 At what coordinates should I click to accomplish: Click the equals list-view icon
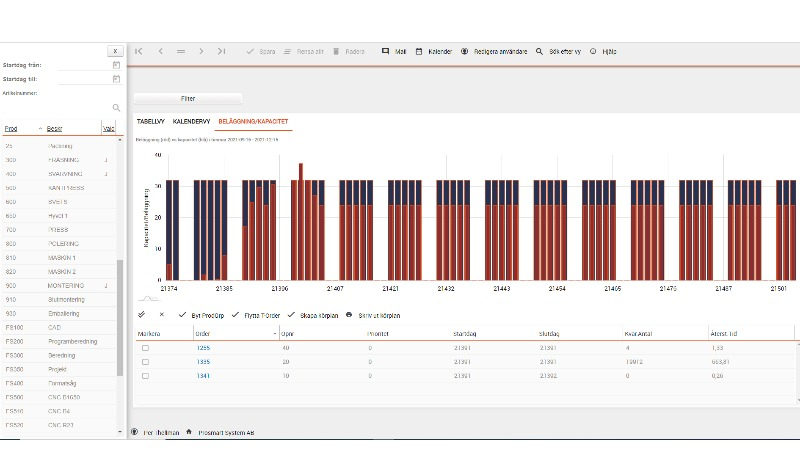pos(181,51)
